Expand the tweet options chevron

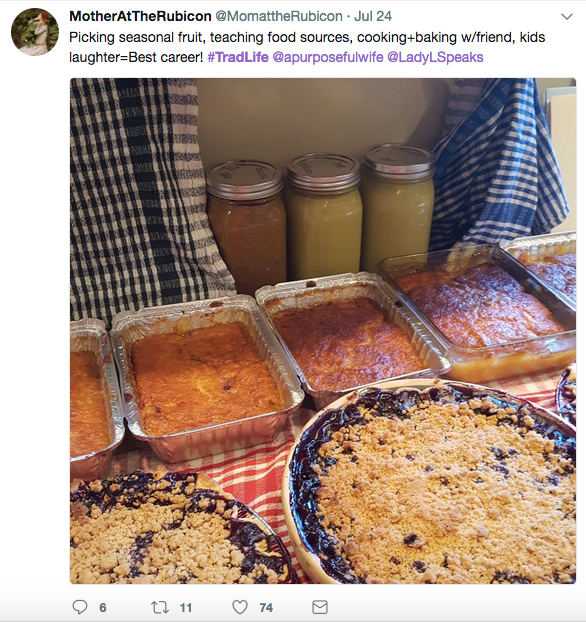point(567,17)
